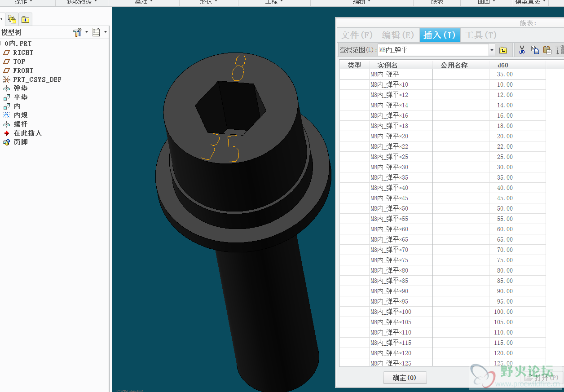This screenshot has width=564, height=392.
Task: Open the 编辑(E) menu in family table
Action: (x=398, y=35)
